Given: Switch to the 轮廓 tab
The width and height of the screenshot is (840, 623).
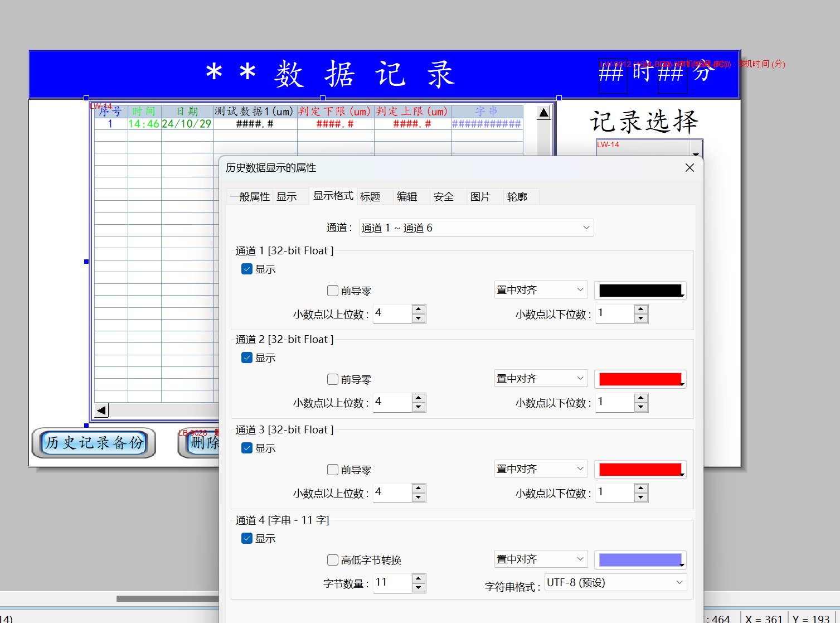Looking at the screenshot, I should click(x=517, y=197).
